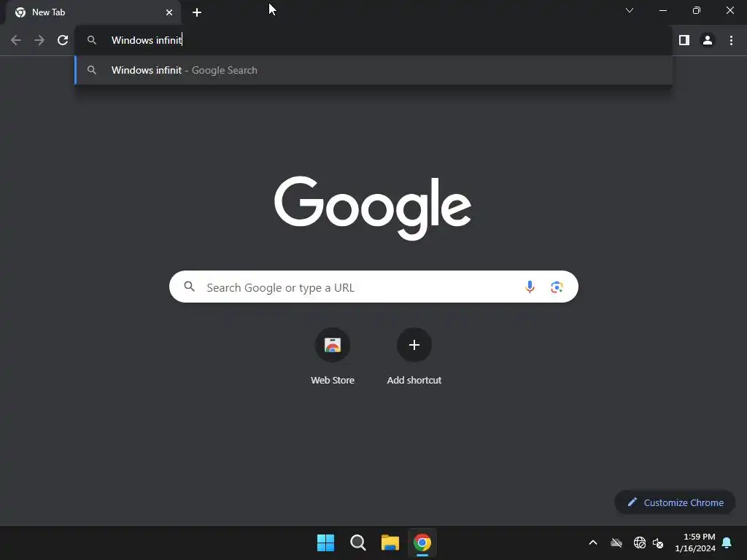The width and height of the screenshot is (747, 560).
Task: Open the Windows Start menu
Action: coord(326,542)
